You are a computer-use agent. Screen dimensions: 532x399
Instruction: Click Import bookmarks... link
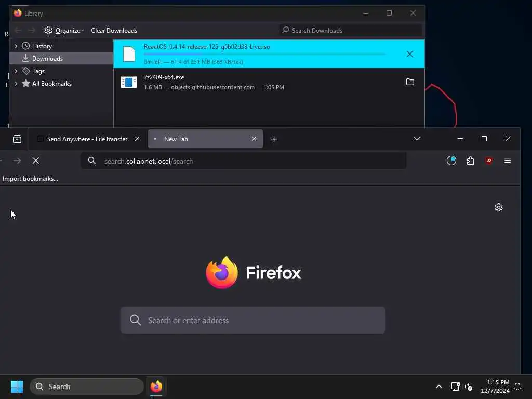click(x=30, y=179)
